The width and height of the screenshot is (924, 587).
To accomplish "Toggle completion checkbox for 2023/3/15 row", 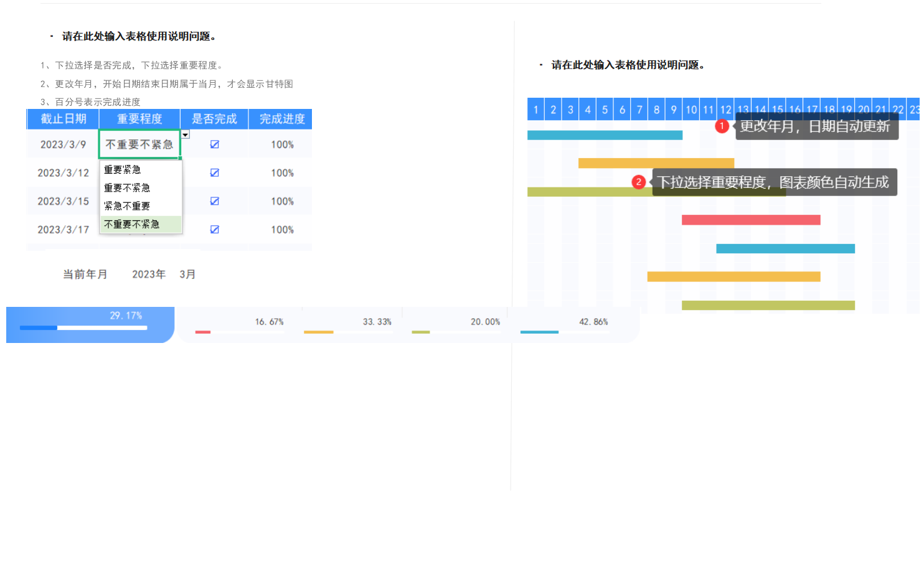I will click(214, 201).
